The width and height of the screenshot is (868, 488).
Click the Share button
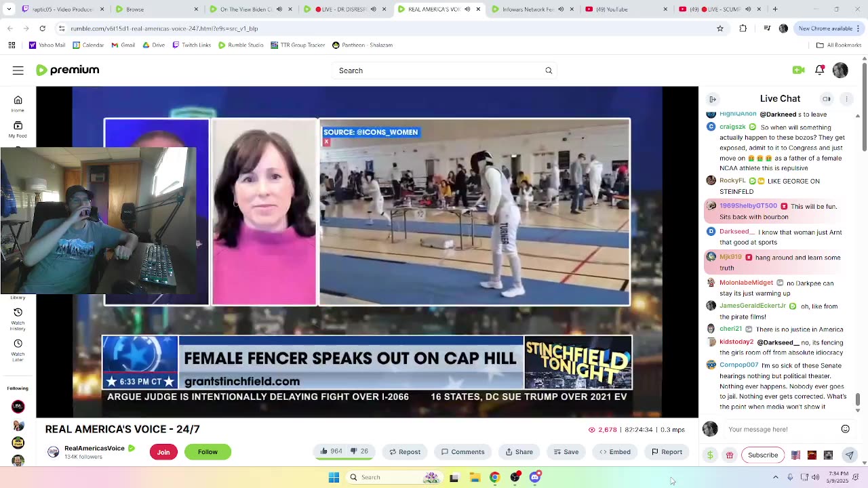(x=519, y=451)
